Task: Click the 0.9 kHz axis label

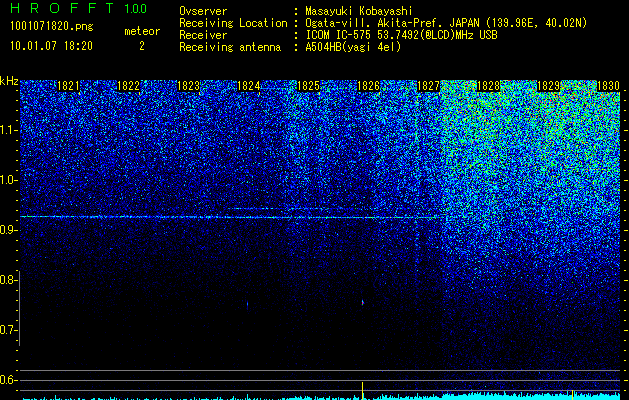Action: tap(9, 230)
